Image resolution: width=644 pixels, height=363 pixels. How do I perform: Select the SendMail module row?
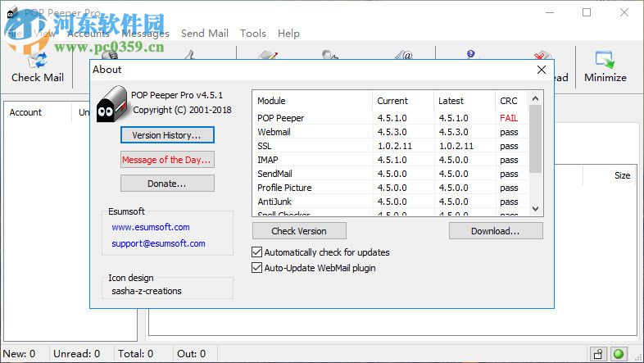click(x=391, y=174)
